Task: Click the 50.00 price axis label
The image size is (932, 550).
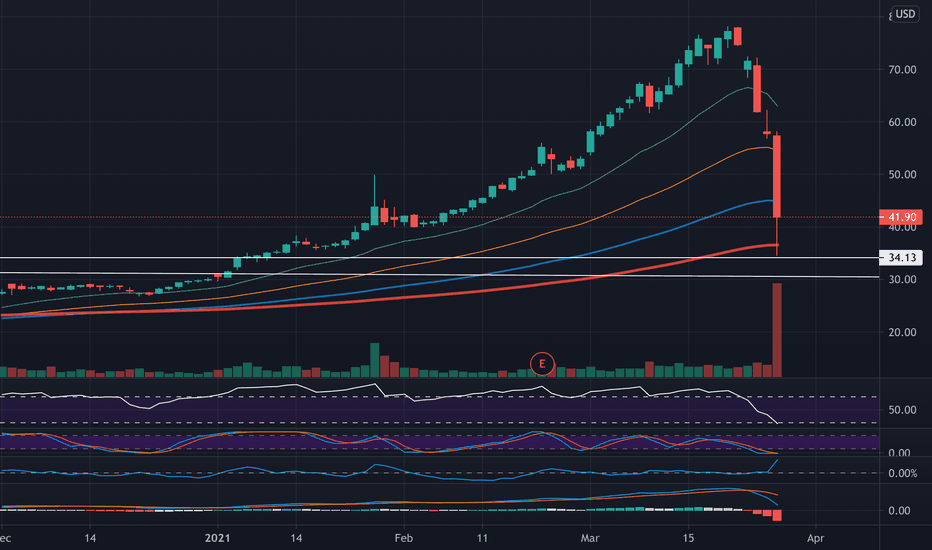Action: 902,174
